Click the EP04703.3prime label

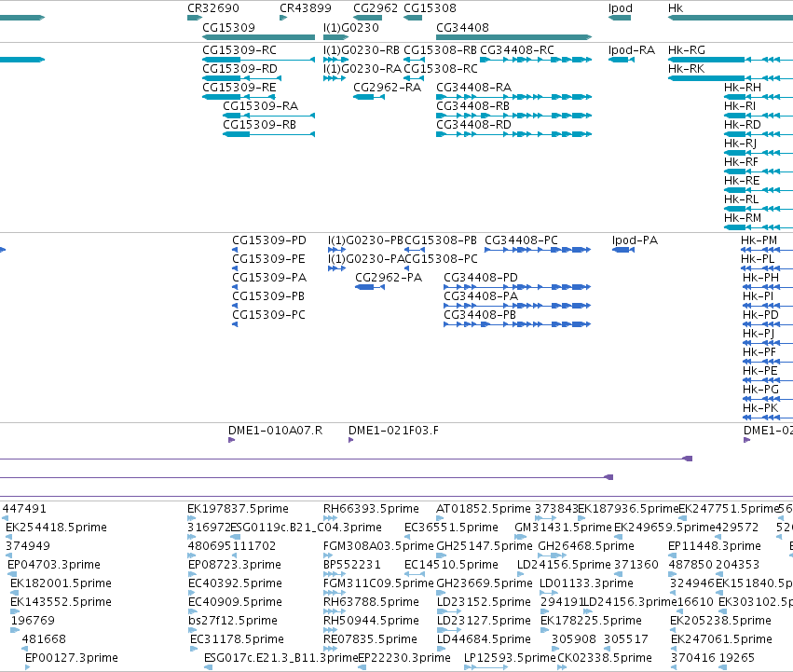(x=54, y=565)
